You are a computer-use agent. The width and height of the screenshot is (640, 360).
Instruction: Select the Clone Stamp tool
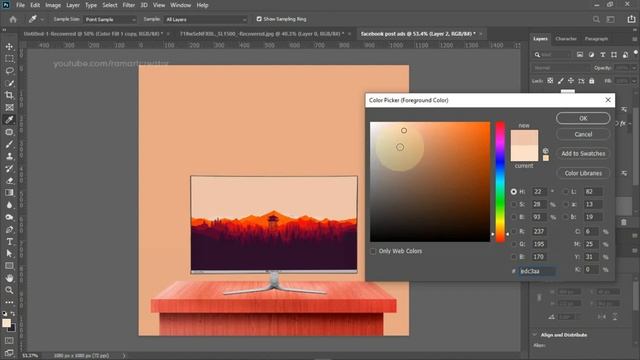click(9, 156)
